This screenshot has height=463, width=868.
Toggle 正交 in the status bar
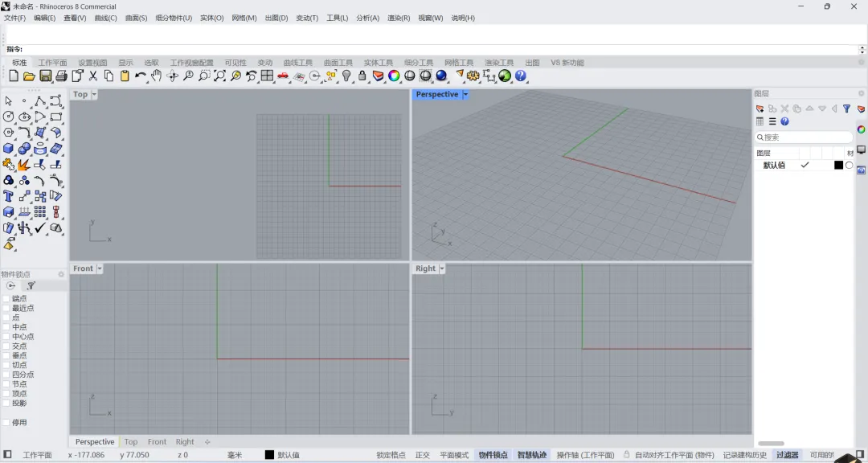pyautogui.click(x=423, y=455)
